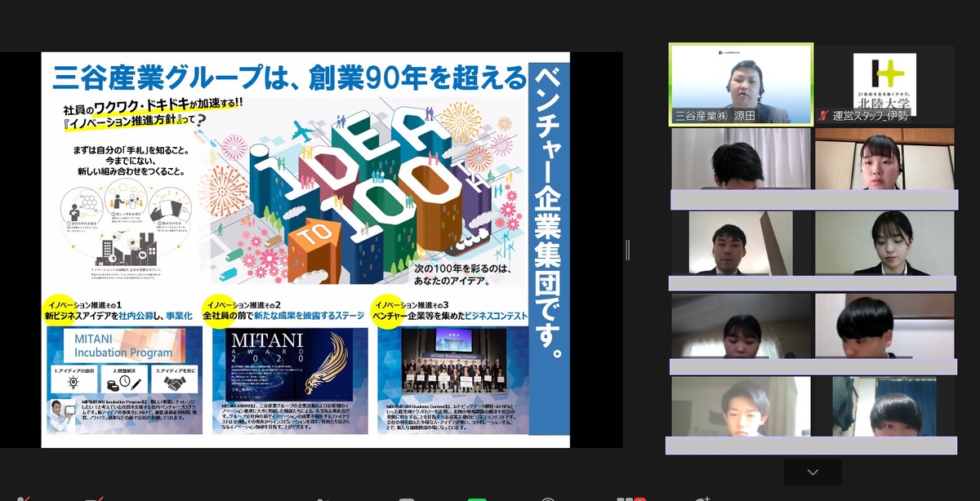Expand gallery to show more participants chevron
The width and height of the screenshot is (980, 501).
coord(813,472)
